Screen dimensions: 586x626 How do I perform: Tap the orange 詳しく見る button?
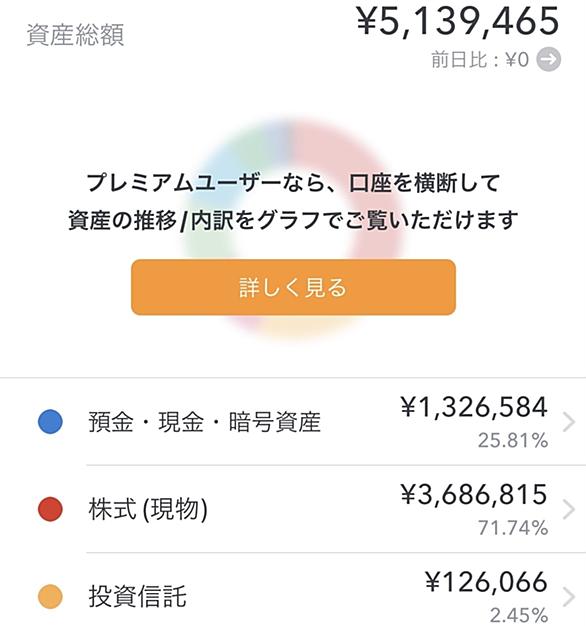click(x=293, y=287)
